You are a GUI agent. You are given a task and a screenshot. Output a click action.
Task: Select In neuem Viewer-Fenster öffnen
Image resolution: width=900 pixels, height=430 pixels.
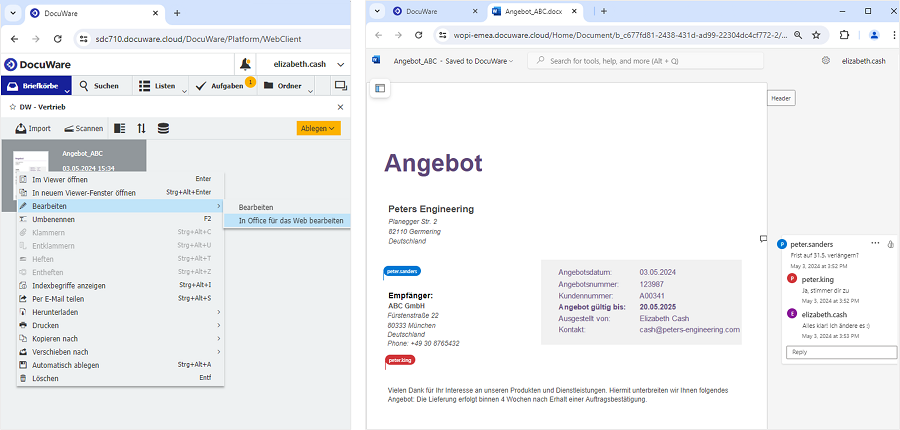120,193
